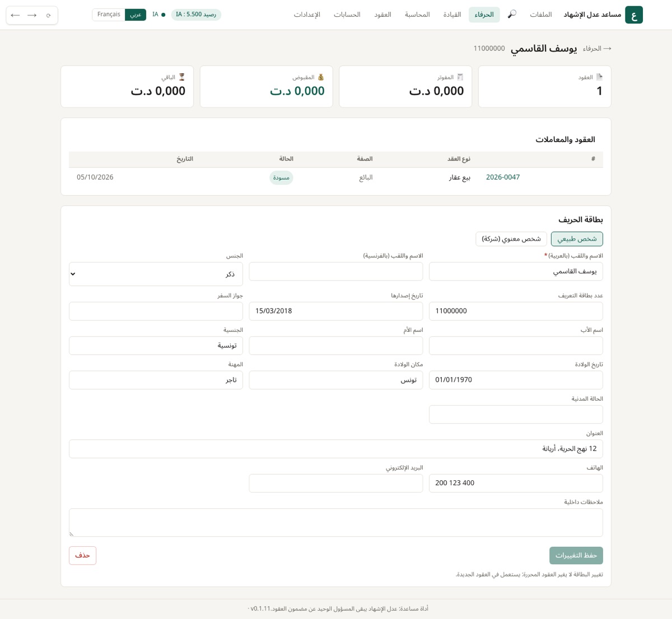
Task: Click the invoice icon beside المفوتر
Action: (460, 77)
